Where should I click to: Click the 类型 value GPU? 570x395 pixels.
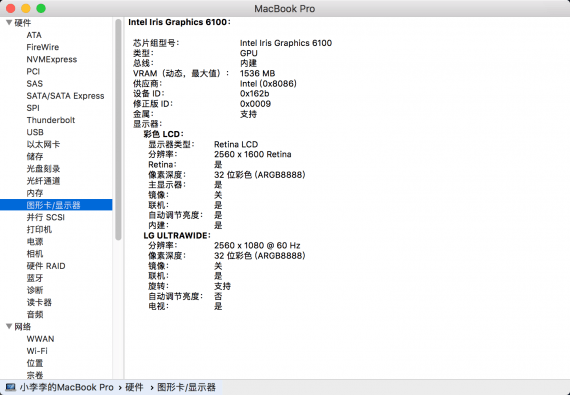point(249,53)
